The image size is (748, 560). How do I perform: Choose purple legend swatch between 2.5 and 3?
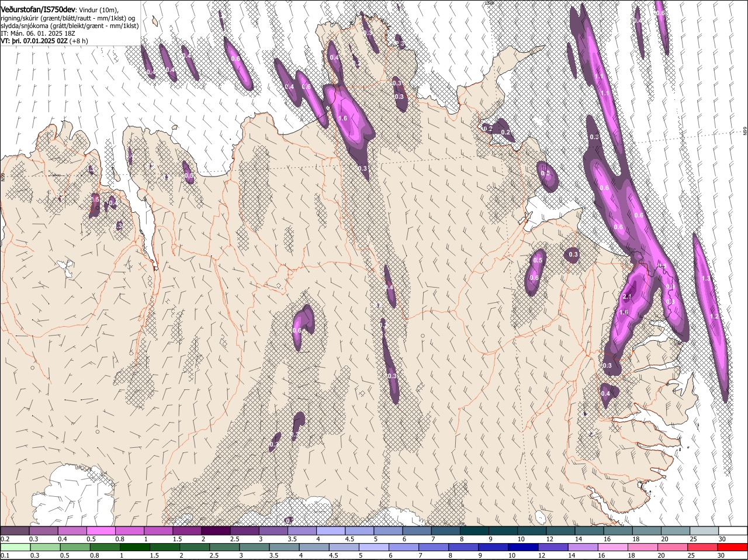pyautogui.click(x=244, y=530)
